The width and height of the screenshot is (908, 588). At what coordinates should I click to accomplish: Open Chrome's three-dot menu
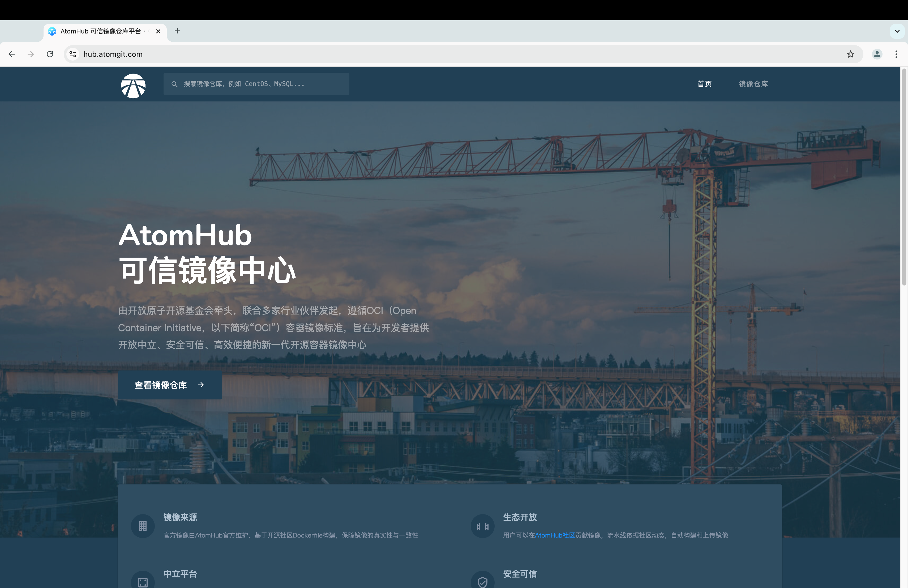896,54
